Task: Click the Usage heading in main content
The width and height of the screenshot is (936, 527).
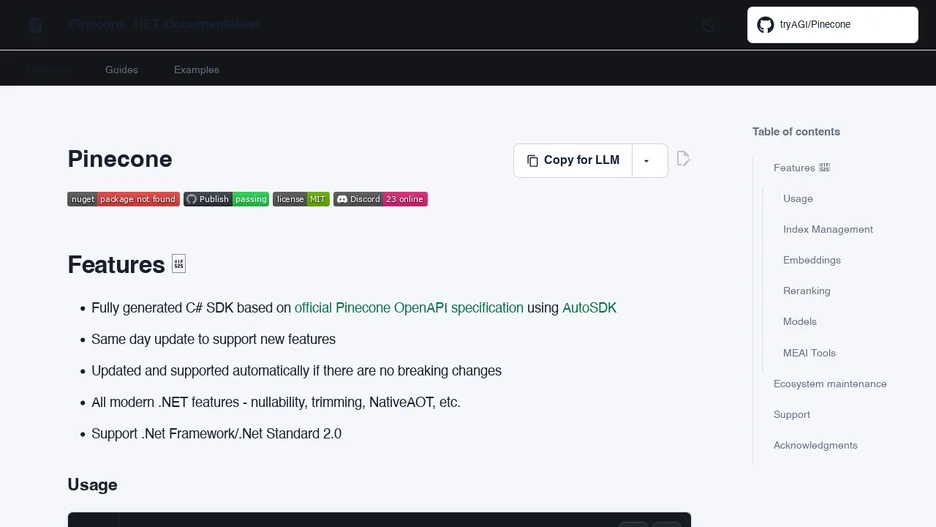Action: tap(93, 485)
